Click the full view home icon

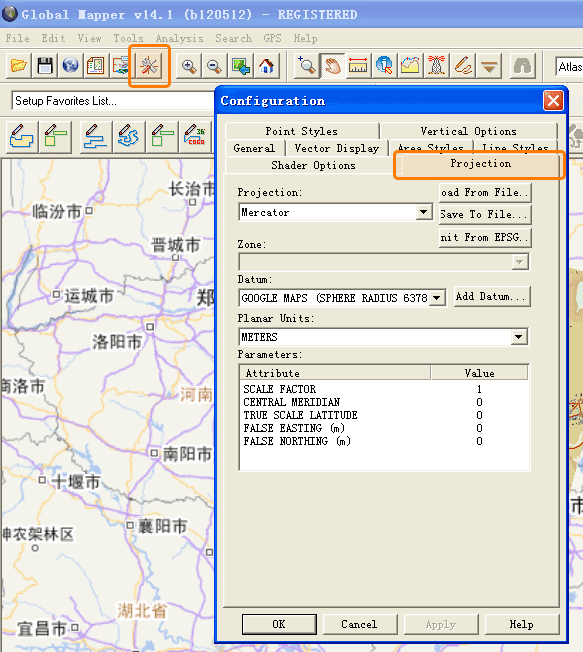click(267, 66)
